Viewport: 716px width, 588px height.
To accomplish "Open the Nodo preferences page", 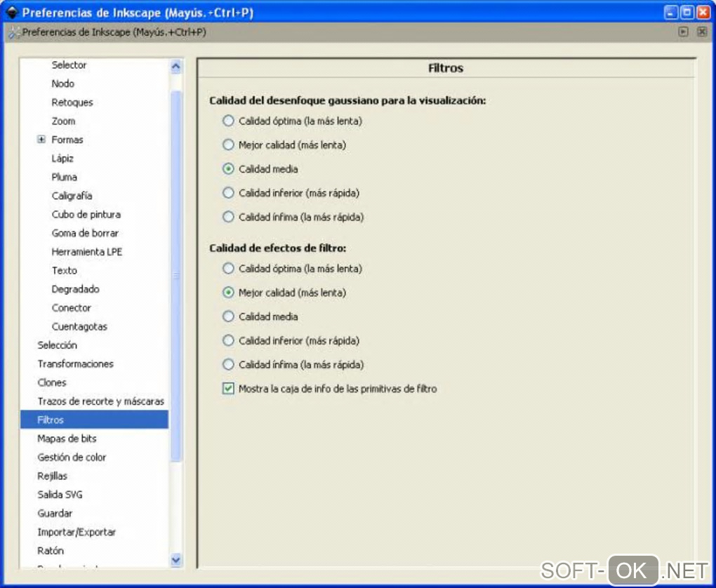I will click(62, 83).
